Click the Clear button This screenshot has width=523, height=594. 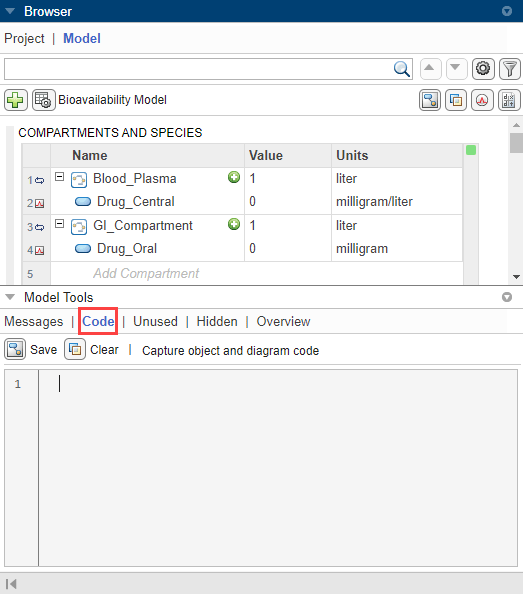pyautogui.click(x=104, y=349)
